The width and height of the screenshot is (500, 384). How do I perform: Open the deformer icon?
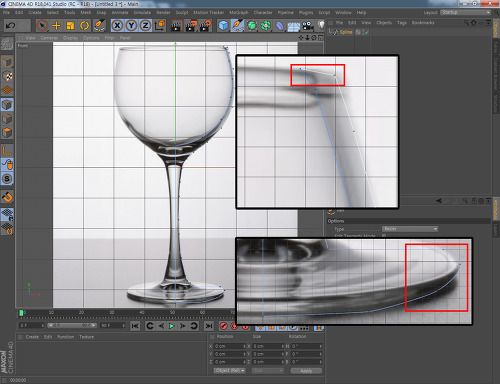[x=280, y=26]
